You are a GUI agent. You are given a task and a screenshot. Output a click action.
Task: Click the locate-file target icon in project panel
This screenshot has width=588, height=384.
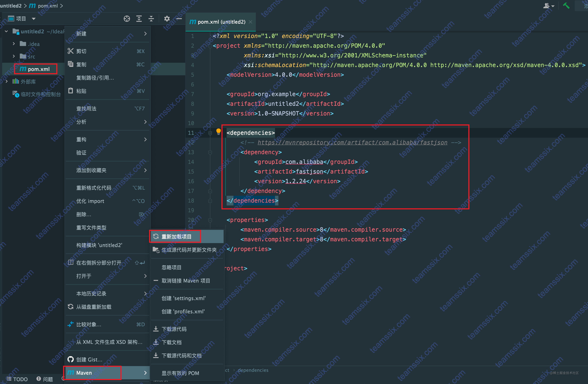pos(127,19)
